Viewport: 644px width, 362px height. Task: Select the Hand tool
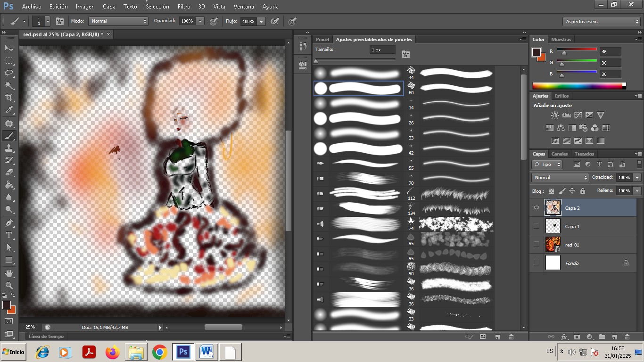tap(9, 273)
